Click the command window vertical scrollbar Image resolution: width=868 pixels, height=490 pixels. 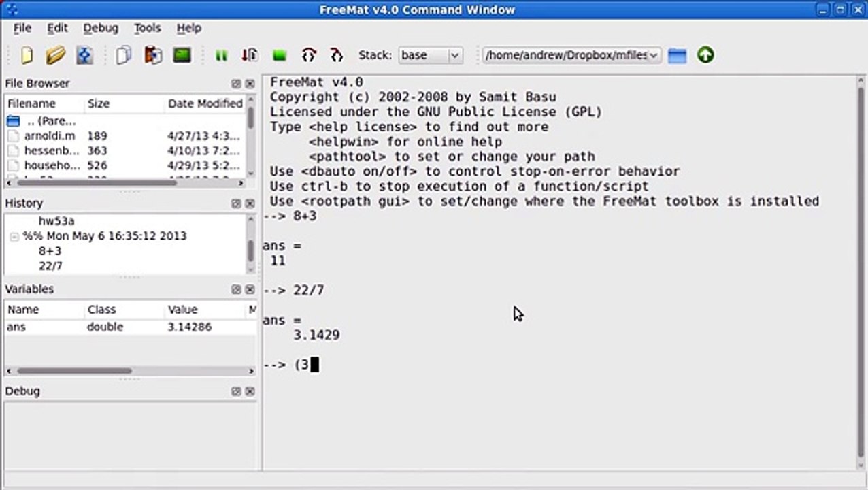click(x=860, y=272)
